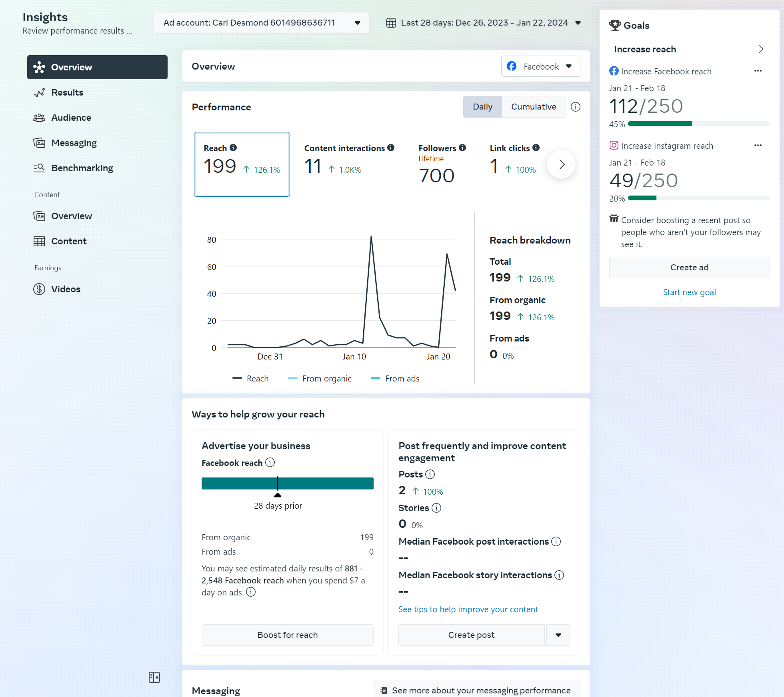Viewport: 784px width, 697px height.
Task: Expand the Increase reach goal chevron
Action: tap(761, 49)
